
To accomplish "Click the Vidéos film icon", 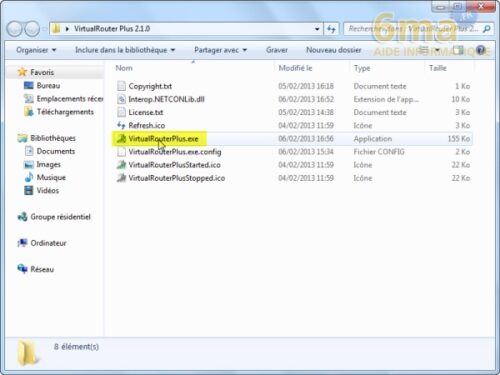I will [x=29, y=190].
